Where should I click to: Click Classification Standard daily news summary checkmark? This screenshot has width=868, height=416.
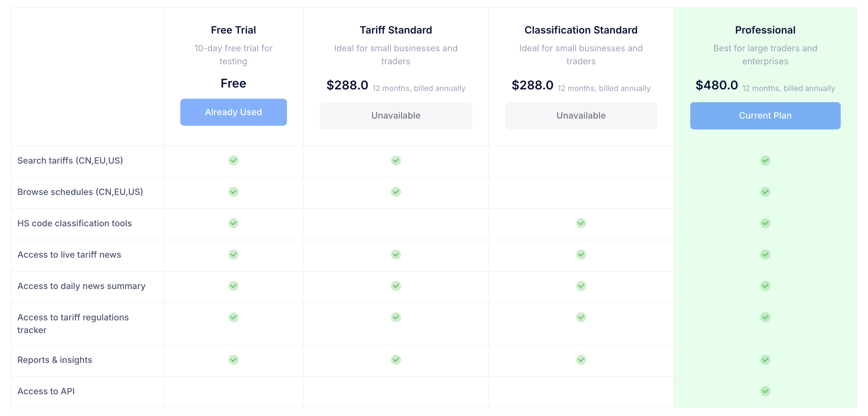click(580, 286)
